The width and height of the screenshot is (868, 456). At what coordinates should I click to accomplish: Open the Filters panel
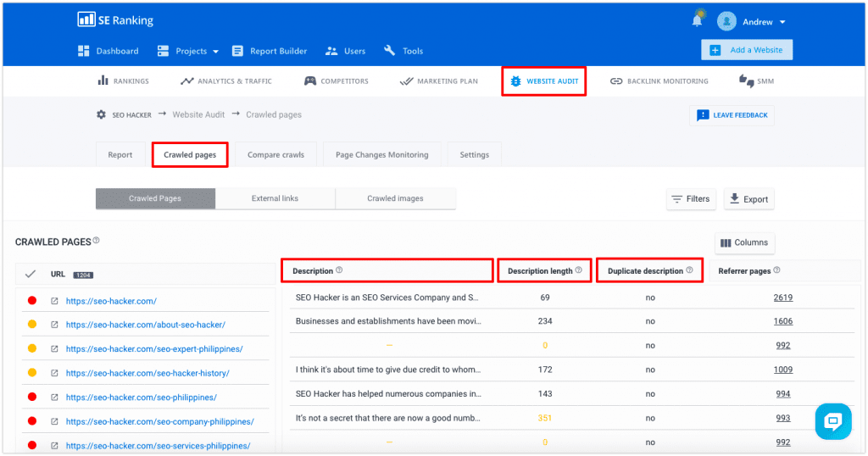coord(691,198)
